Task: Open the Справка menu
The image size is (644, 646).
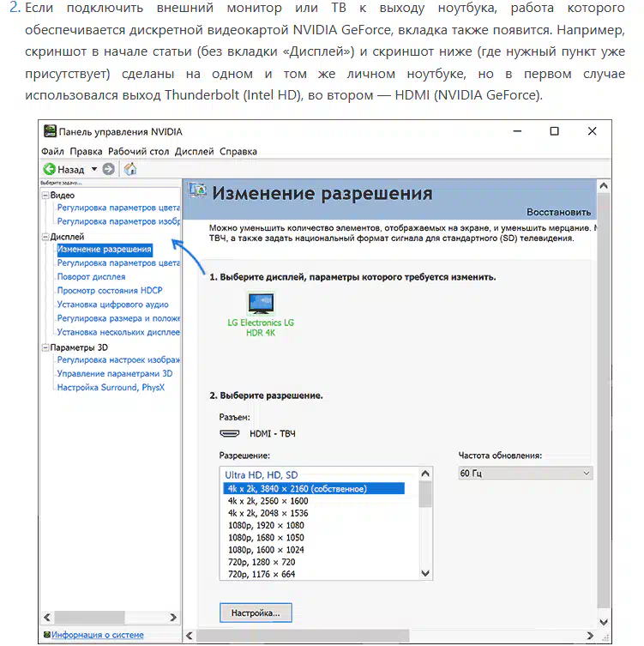Action: [x=238, y=151]
